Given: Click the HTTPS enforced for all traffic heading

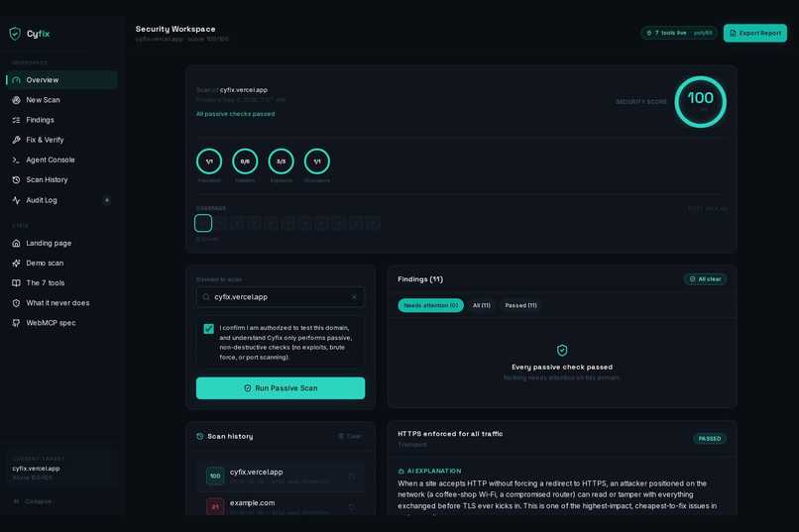Looking at the screenshot, I should (450, 434).
